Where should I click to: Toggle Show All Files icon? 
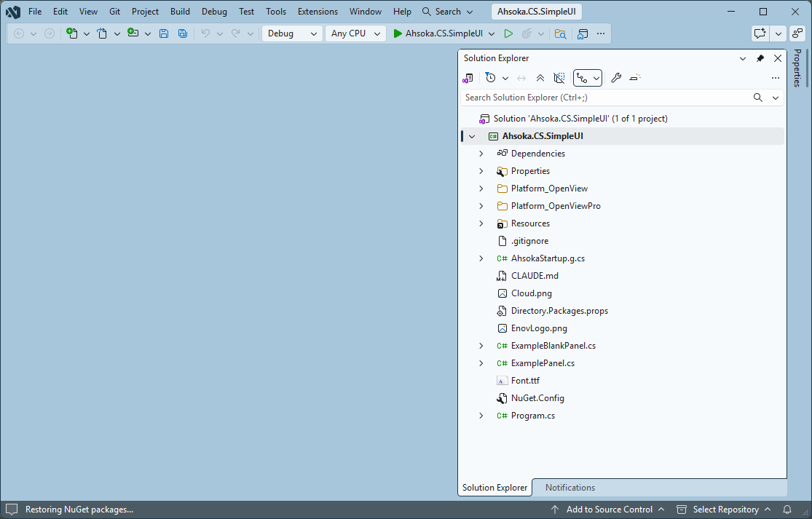(x=559, y=78)
